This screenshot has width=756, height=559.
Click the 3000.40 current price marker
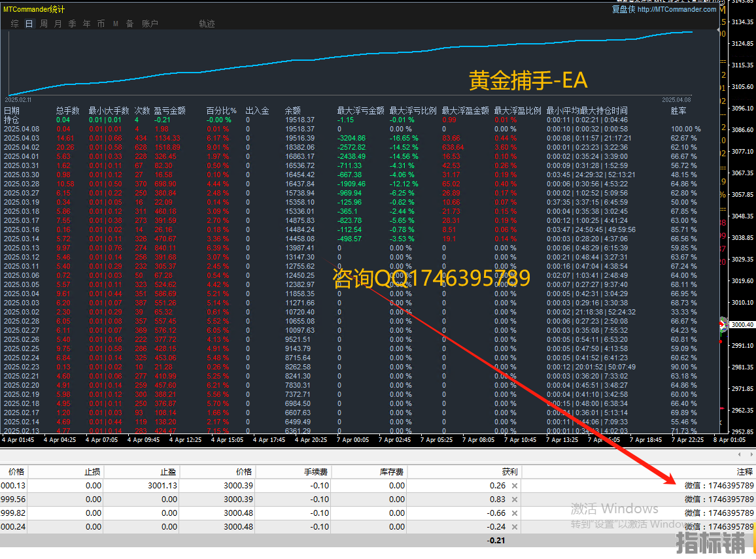pos(742,325)
